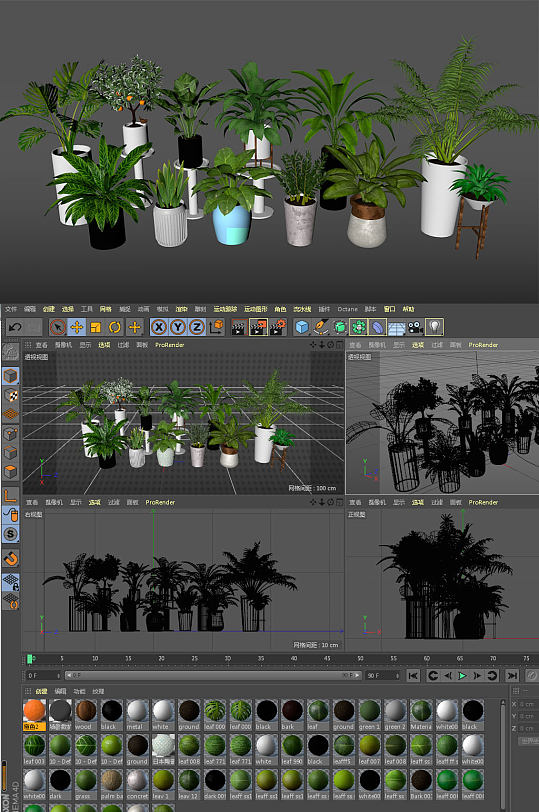Select the Live Selection tool
The image size is (539, 812).
pos(57,327)
